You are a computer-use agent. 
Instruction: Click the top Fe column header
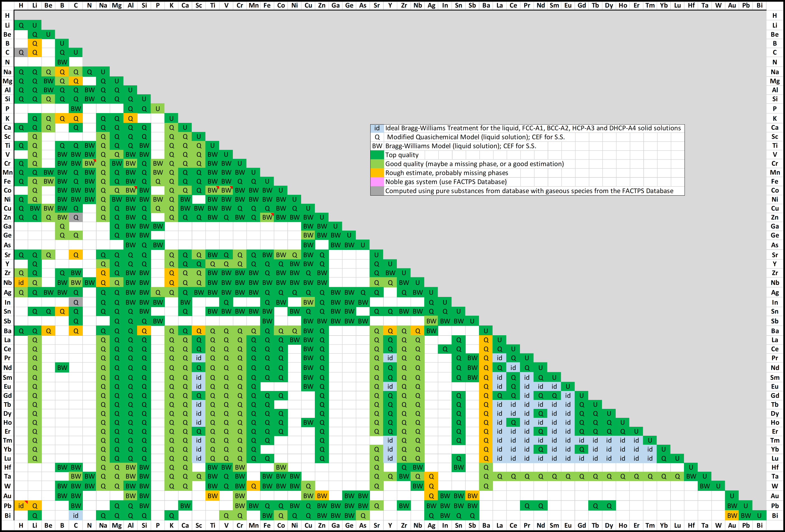click(x=267, y=5)
